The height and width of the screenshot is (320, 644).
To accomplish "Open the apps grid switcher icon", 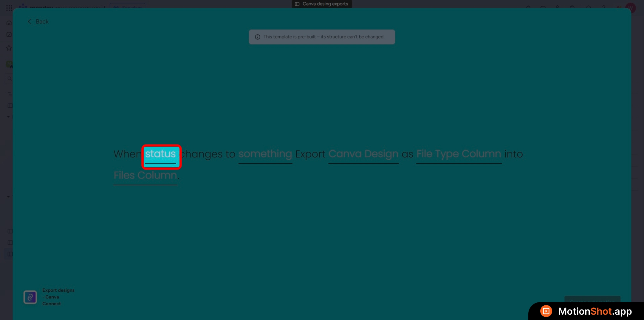I will pyautogui.click(x=9, y=8).
